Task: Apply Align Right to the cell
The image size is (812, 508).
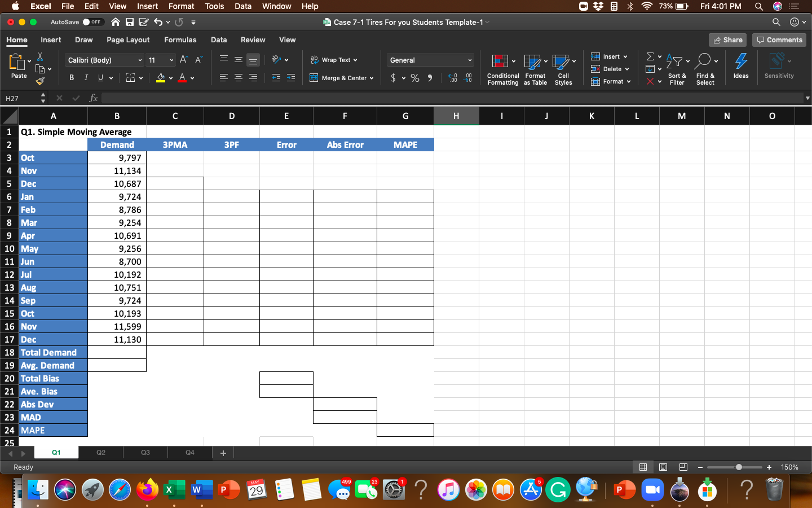Action: (x=253, y=78)
